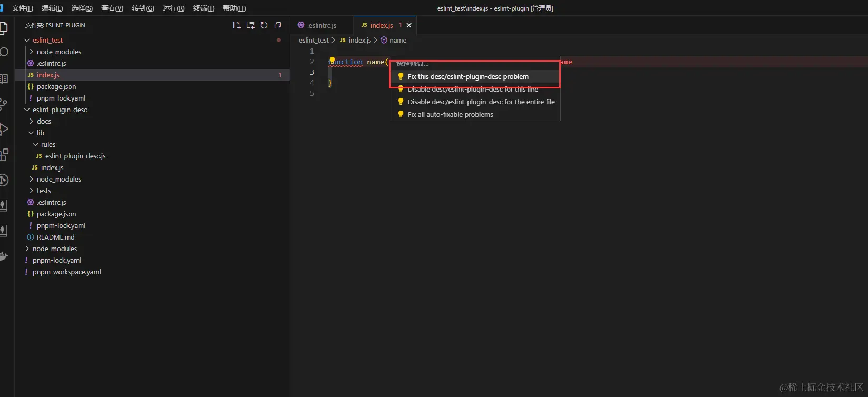Open the 查看(V) menu
Screen dimensions: 868x397
coord(112,8)
